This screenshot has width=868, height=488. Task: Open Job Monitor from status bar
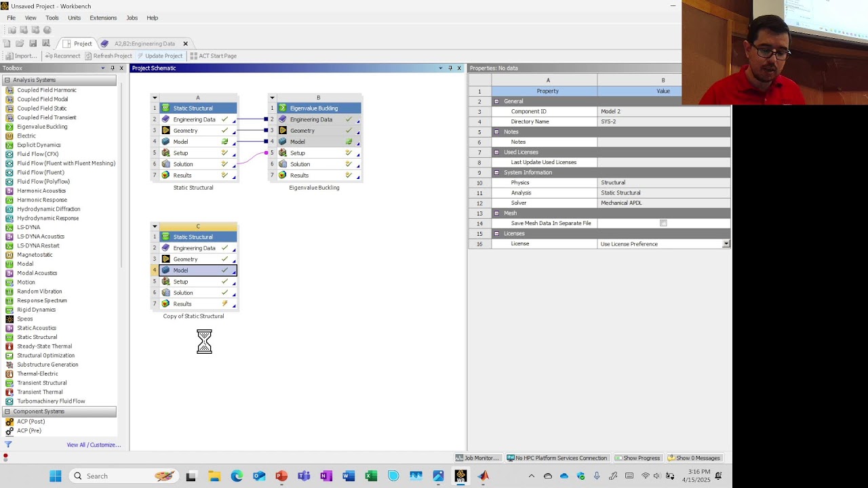pyautogui.click(x=477, y=458)
